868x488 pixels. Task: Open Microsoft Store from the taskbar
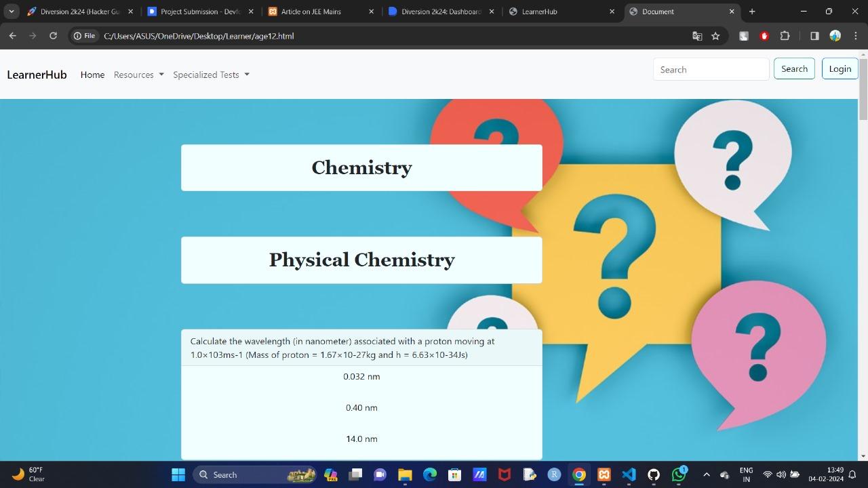(454, 474)
